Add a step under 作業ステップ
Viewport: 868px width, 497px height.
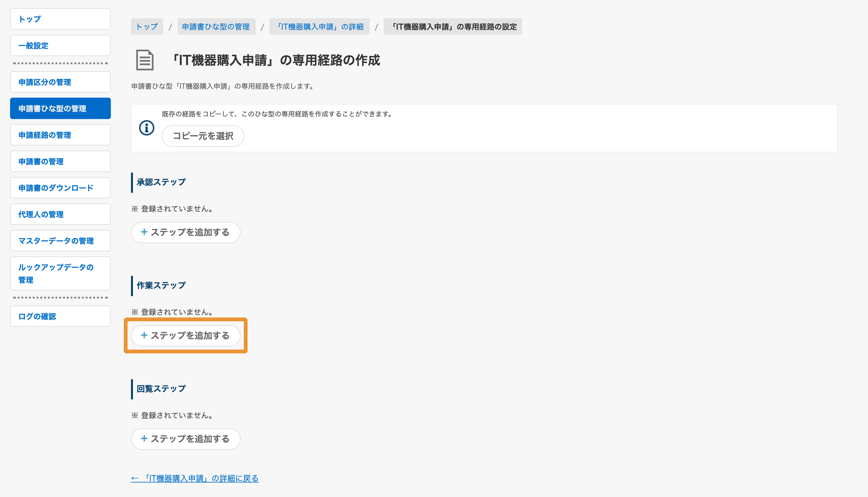(186, 336)
